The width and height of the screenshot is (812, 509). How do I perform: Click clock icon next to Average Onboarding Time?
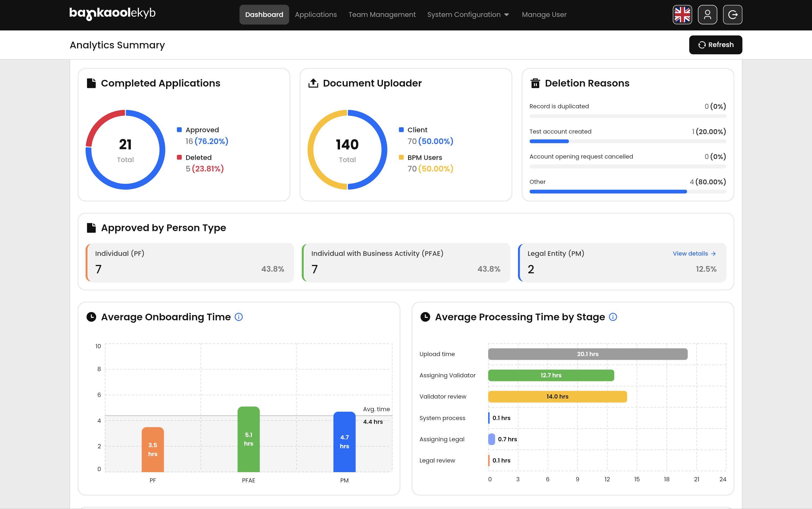pos(91,317)
